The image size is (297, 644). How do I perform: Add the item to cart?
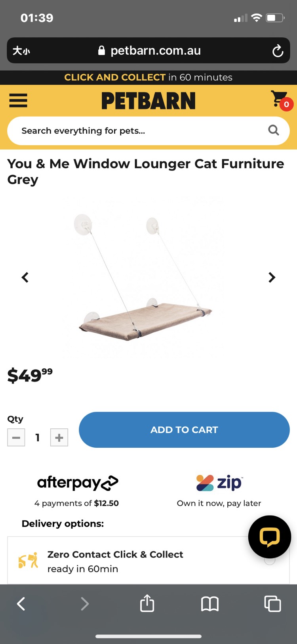click(184, 430)
